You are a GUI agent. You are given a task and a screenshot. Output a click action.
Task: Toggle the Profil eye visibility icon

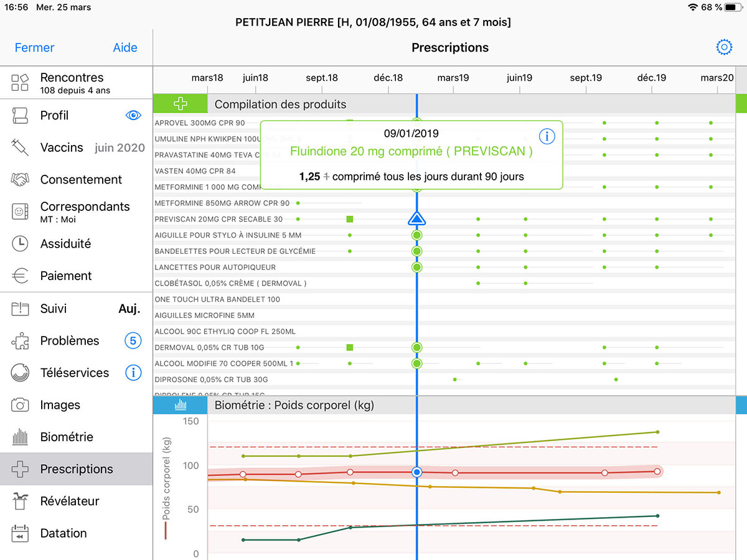pyautogui.click(x=133, y=115)
